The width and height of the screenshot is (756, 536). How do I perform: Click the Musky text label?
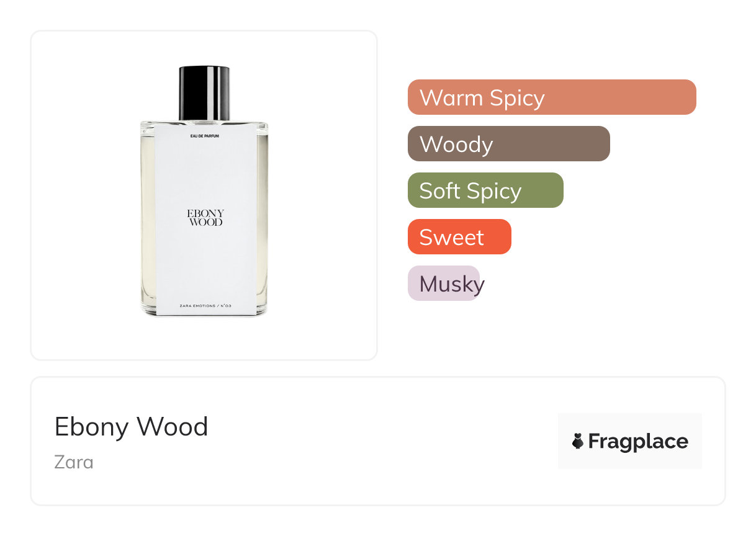(452, 284)
